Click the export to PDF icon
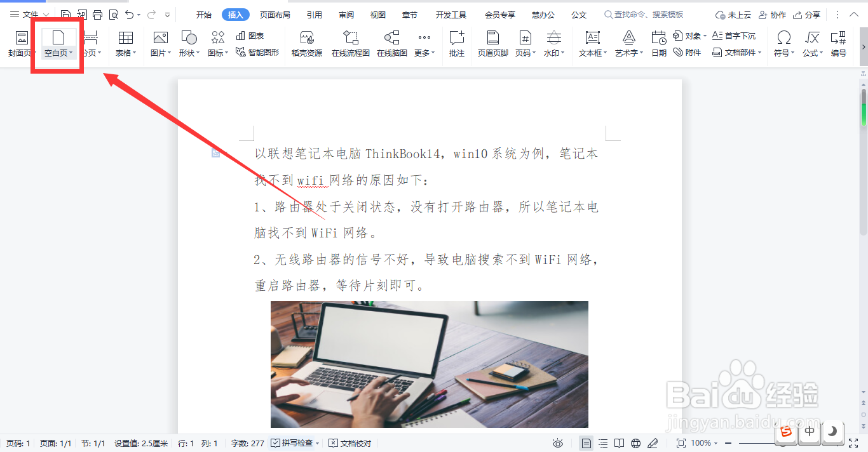868x452 pixels. [x=81, y=14]
